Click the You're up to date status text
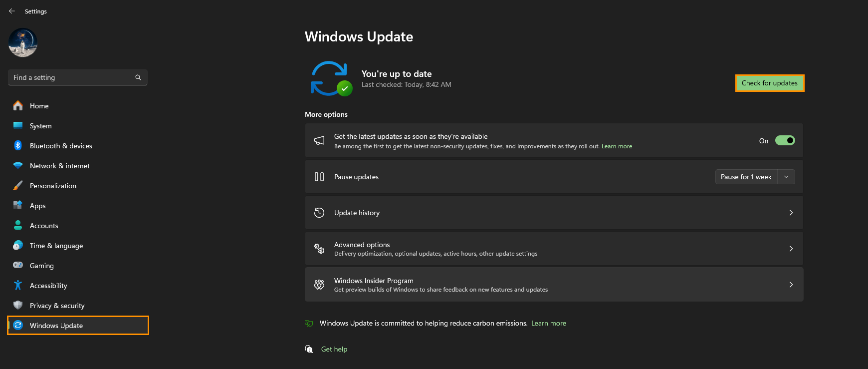This screenshot has width=868, height=369. pos(397,73)
